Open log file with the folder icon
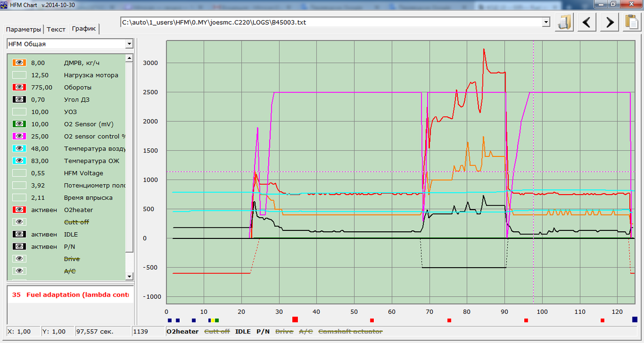 (x=565, y=23)
